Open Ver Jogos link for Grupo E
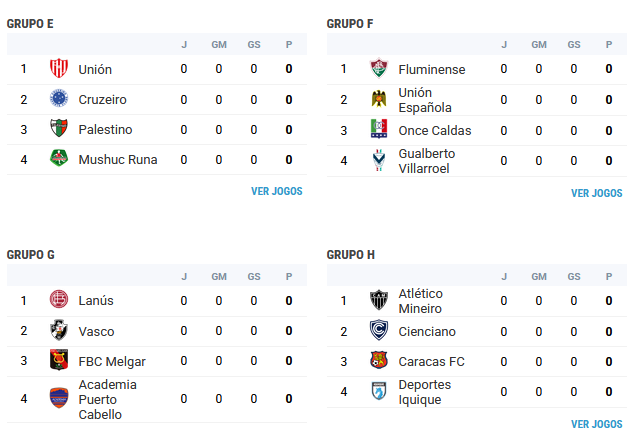637x434 pixels. tap(276, 191)
